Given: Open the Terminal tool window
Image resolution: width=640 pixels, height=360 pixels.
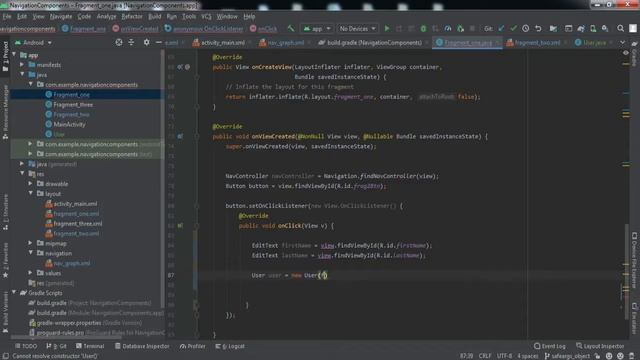Looking at the screenshot, I should [x=90, y=346].
